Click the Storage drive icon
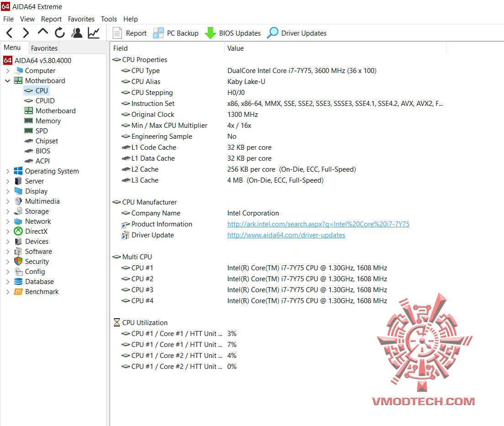 [x=18, y=211]
